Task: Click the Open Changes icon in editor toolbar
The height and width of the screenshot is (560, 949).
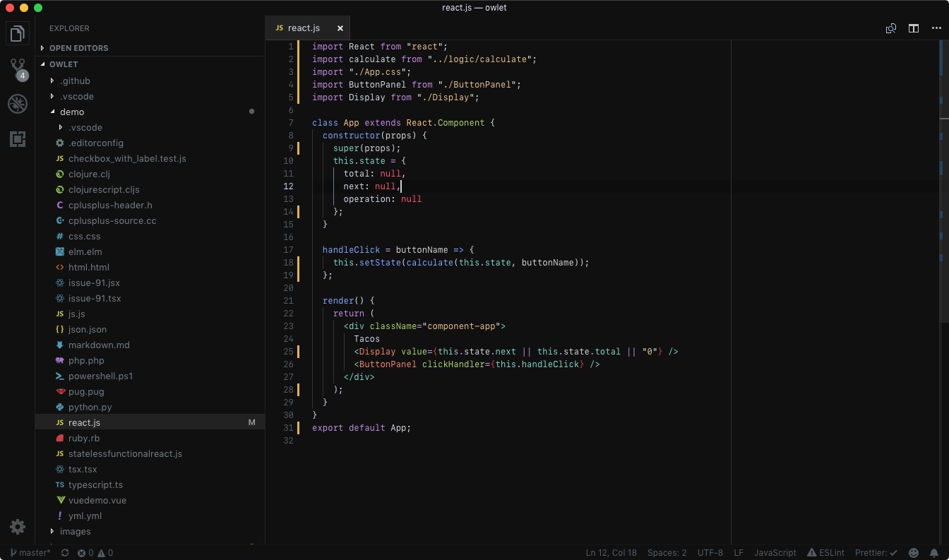Action: click(x=891, y=28)
